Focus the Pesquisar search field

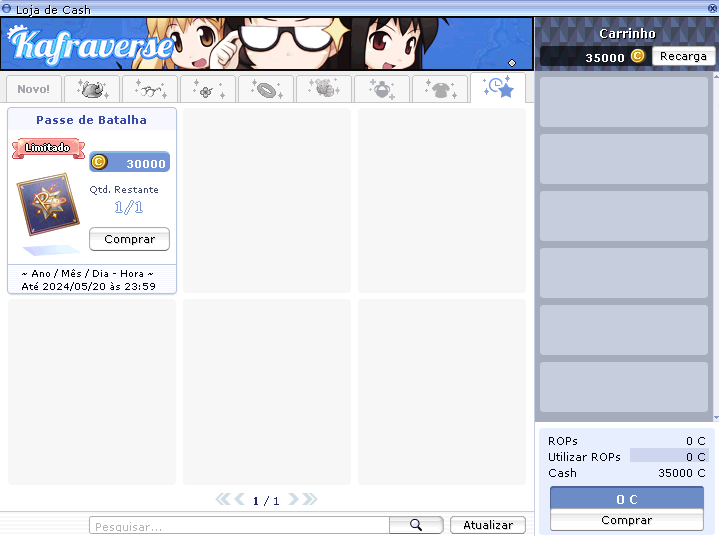point(238,525)
